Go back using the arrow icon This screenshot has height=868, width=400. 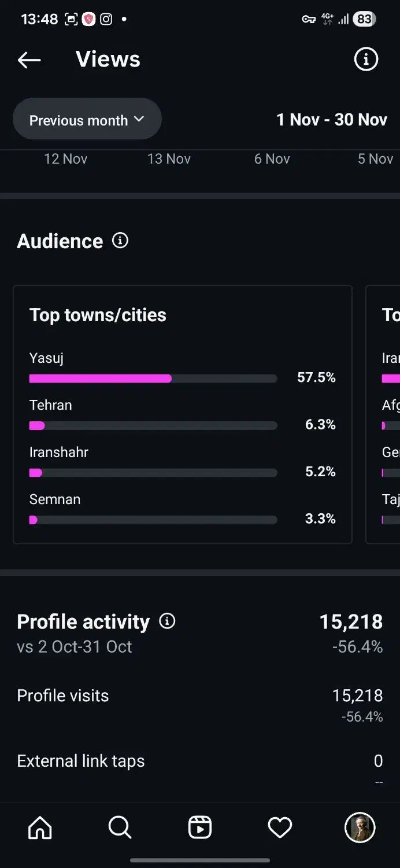[29, 60]
